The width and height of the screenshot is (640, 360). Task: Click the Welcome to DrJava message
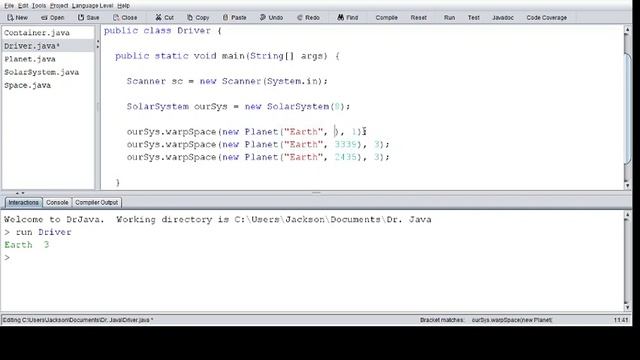[218, 219]
